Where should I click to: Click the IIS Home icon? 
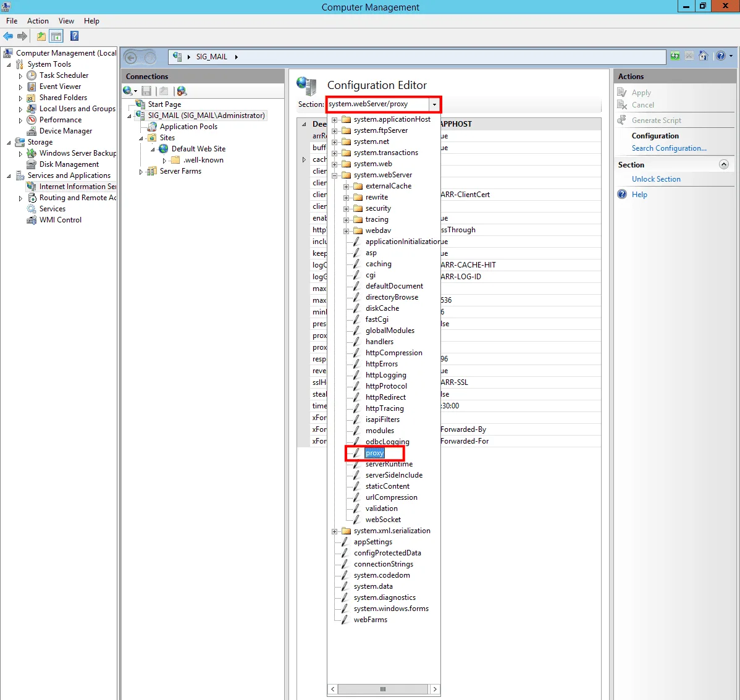(703, 56)
